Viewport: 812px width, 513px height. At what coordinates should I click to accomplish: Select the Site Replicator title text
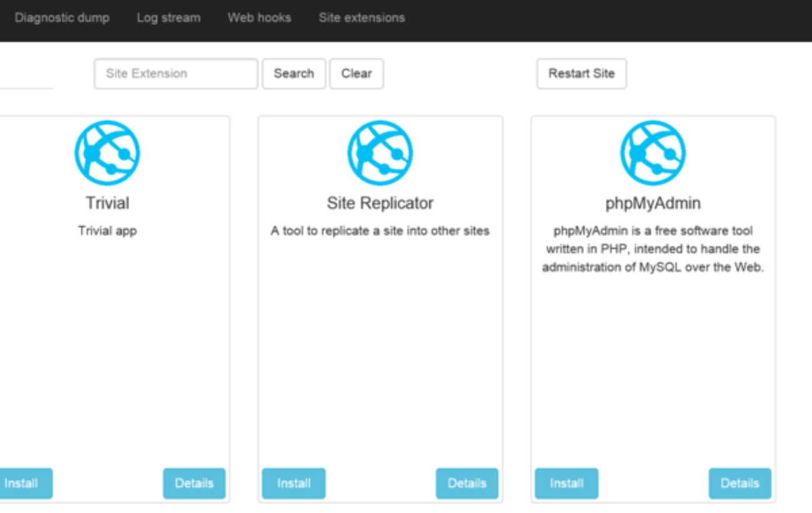[x=380, y=203]
